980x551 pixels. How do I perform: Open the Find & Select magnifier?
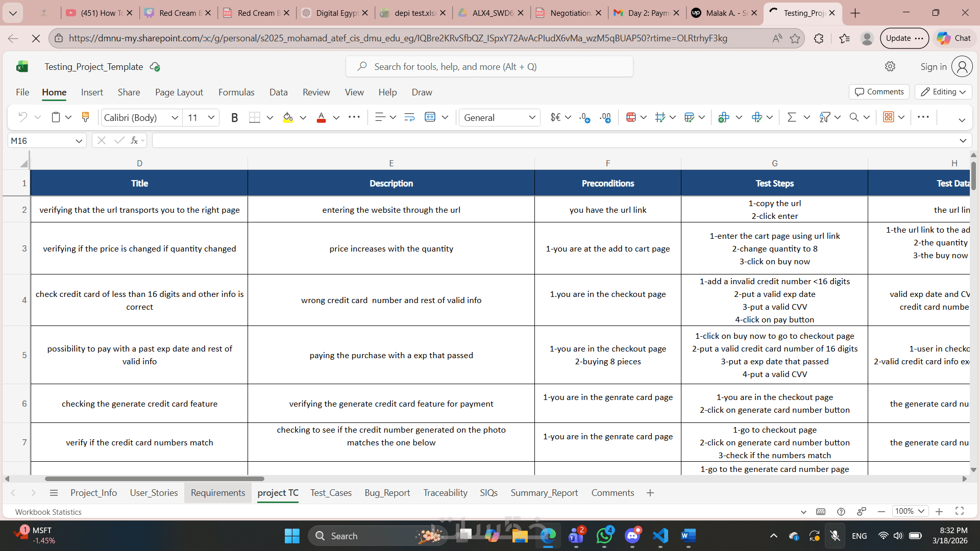pos(854,117)
